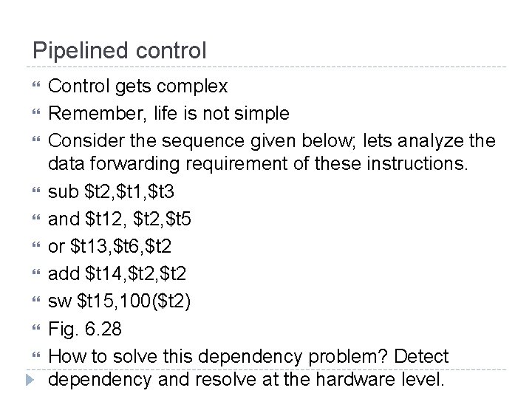Click the bullet icon beside add $t14 instruction
Viewport: 532px width, 399px height.
(36, 272)
